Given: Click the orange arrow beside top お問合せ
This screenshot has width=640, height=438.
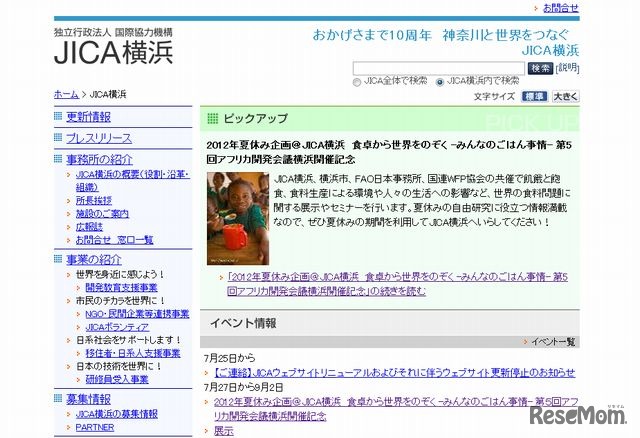Looking at the screenshot, I should click(536, 8).
